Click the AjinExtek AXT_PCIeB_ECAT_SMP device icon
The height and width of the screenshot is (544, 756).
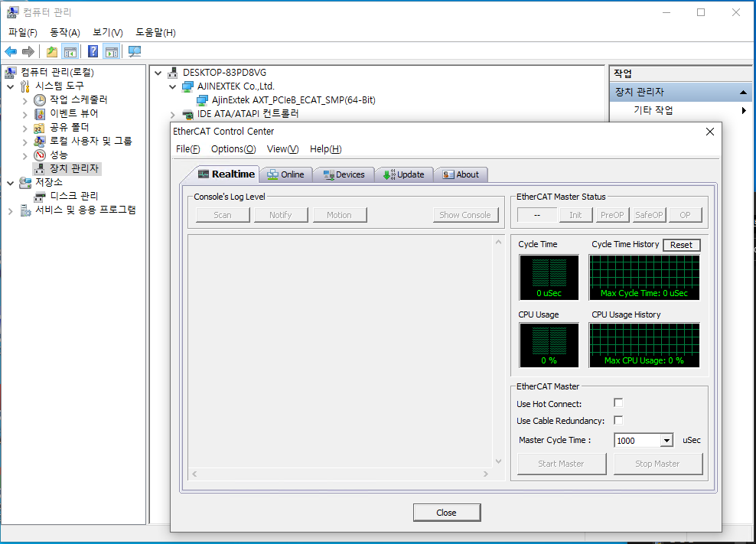point(202,100)
